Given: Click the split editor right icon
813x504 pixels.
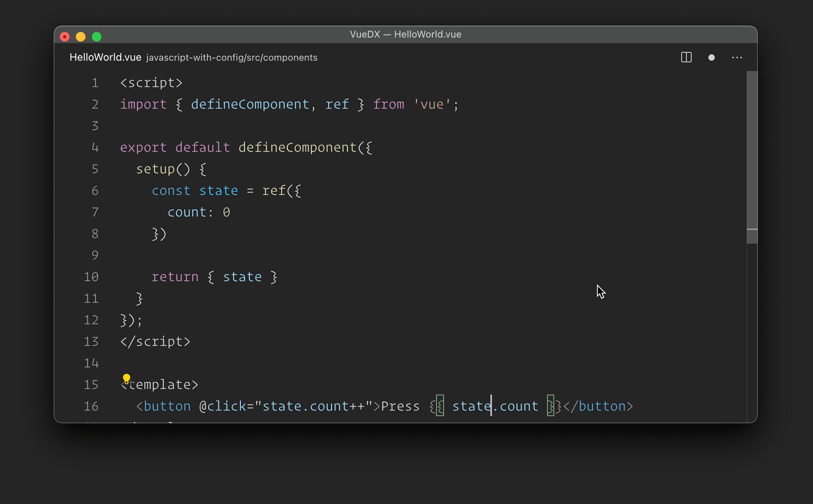Looking at the screenshot, I should point(686,58).
